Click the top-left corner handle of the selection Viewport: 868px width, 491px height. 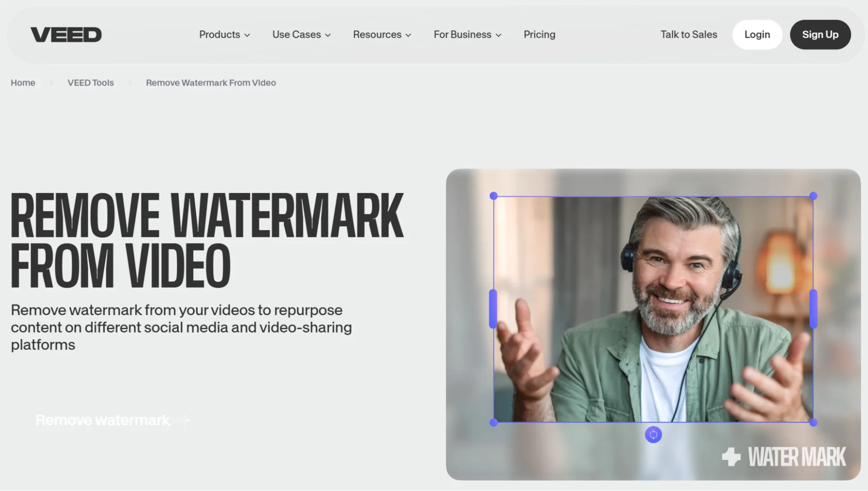pyautogui.click(x=493, y=196)
